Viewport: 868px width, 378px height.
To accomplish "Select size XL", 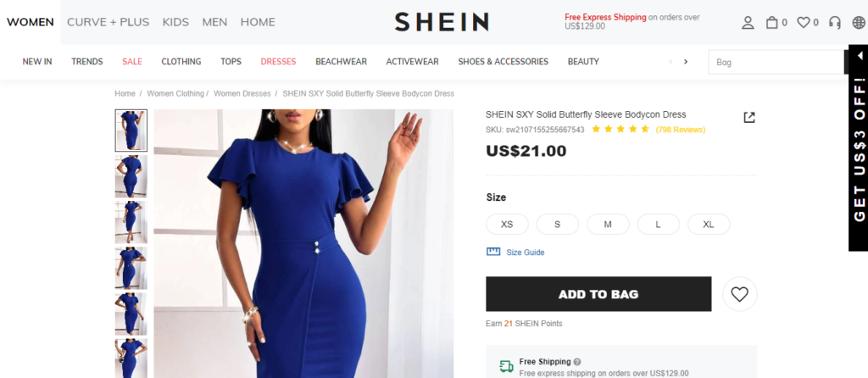I will coord(709,224).
